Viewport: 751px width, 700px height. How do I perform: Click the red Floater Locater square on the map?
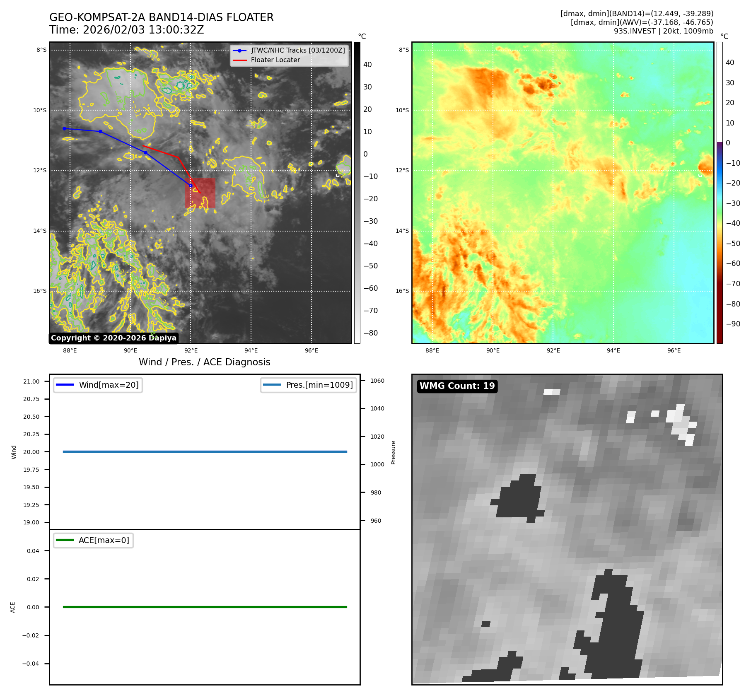tap(200, 193)
